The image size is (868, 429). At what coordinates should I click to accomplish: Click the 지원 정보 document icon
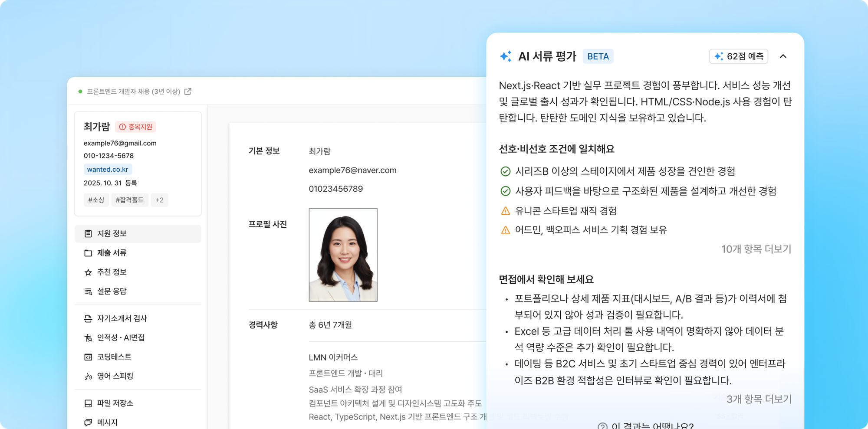coord(88,234)
